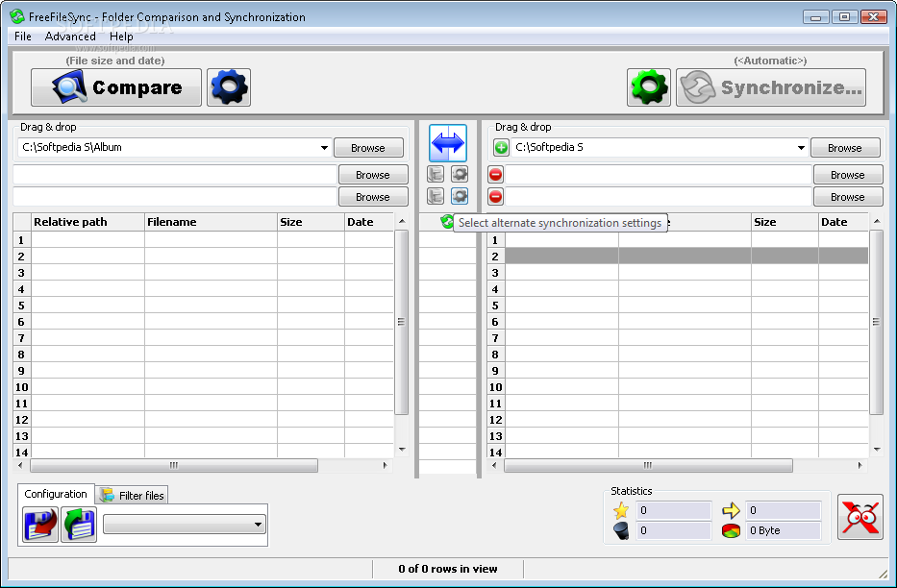Click right grid Size header
The width and height of the screenshot is (897, 588).
785,222
